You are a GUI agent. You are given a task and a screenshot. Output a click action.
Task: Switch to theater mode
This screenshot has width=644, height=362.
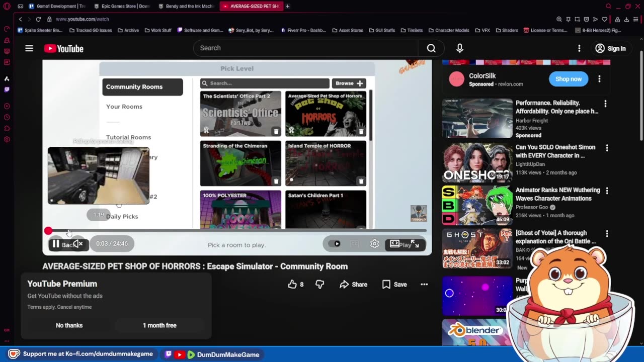pyautogui.click(x=395, y=244)
